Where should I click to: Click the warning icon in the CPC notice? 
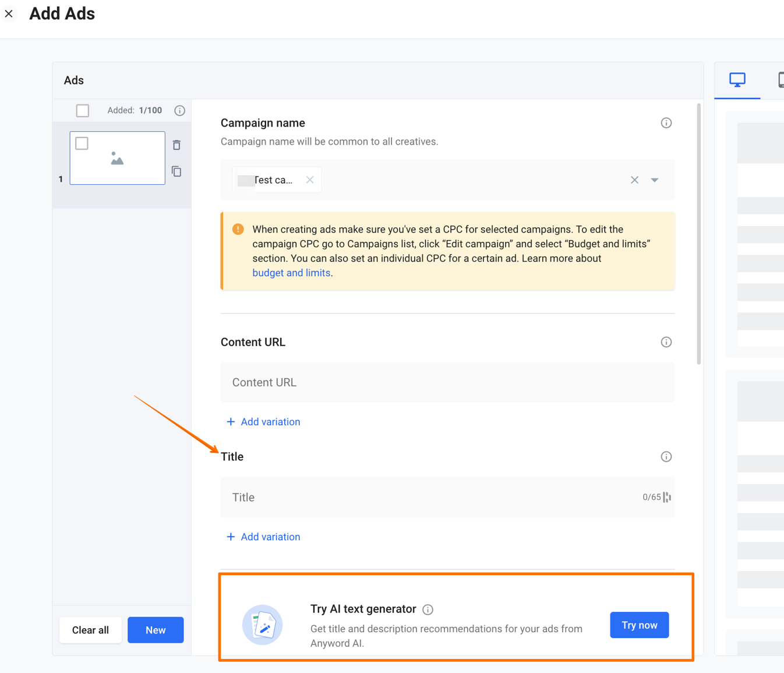pos(238,229)
